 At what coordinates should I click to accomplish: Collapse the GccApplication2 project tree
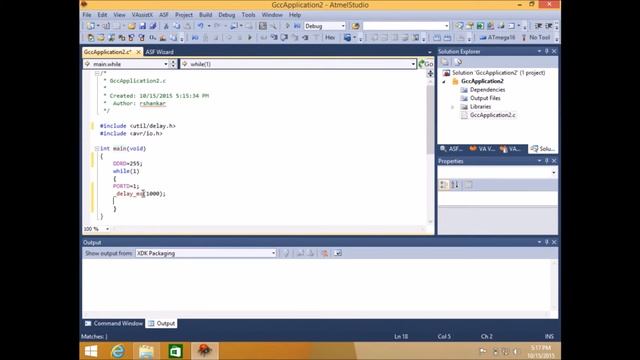click(444, 82)
